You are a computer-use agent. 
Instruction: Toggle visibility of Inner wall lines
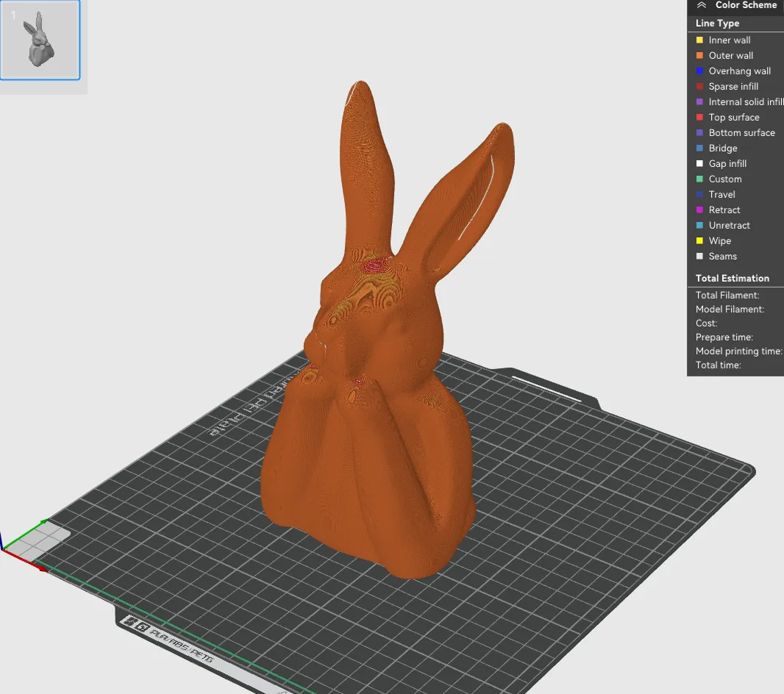click(699, 40)
